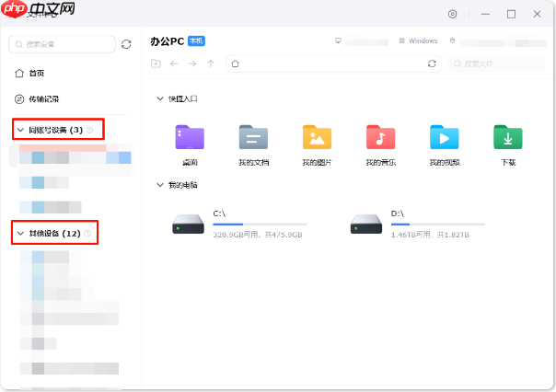Viewport: 556px width, 392px height.
Task: Click the location pin icon in header
Action: pos(453,40)
